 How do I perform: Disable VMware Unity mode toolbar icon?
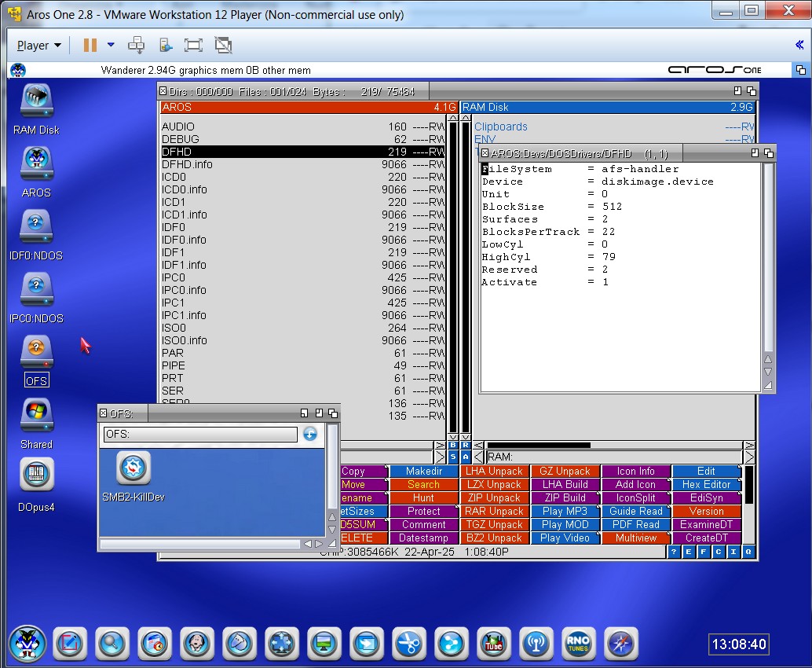point(224,46)
